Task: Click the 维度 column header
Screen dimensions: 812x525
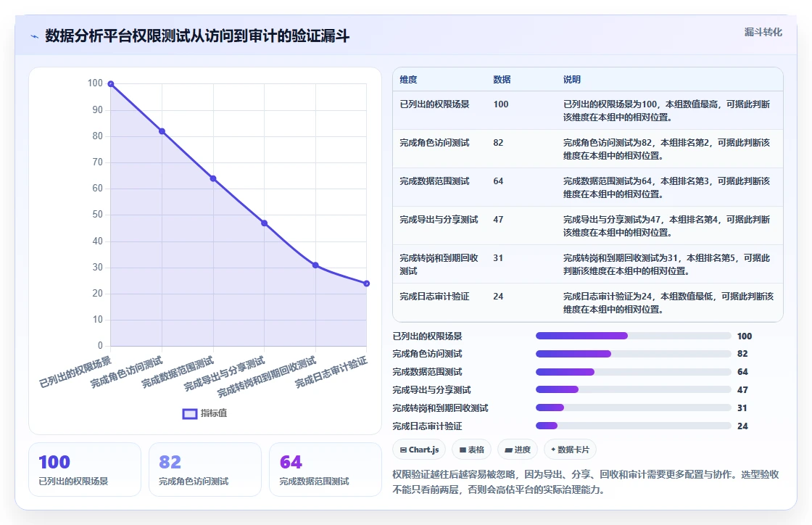Action: (408, 80)
